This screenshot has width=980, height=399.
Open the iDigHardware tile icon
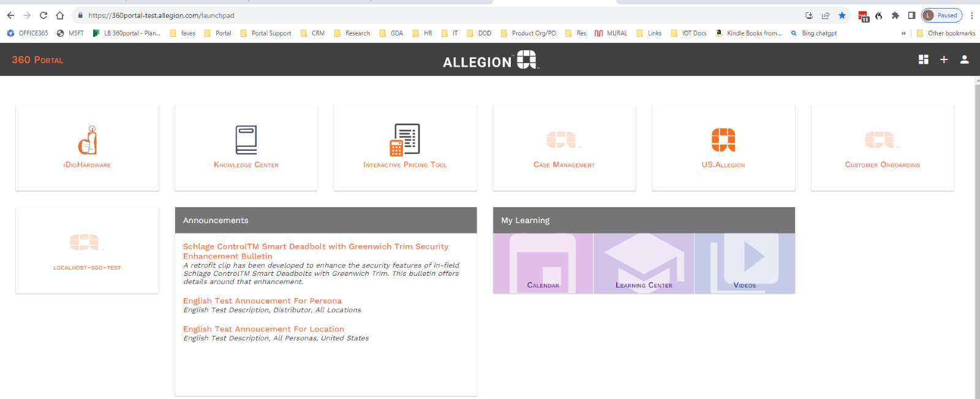pyautogui.click(x=88, y=140)
